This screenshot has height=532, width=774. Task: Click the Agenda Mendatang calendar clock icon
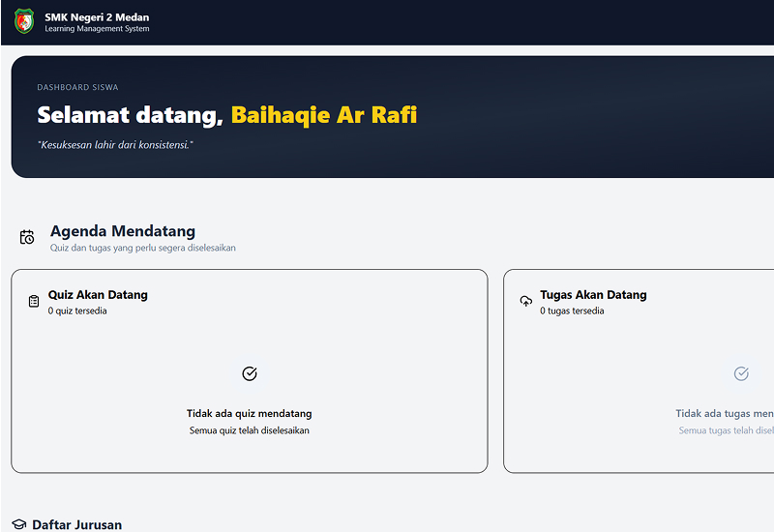tap(27, 237)
